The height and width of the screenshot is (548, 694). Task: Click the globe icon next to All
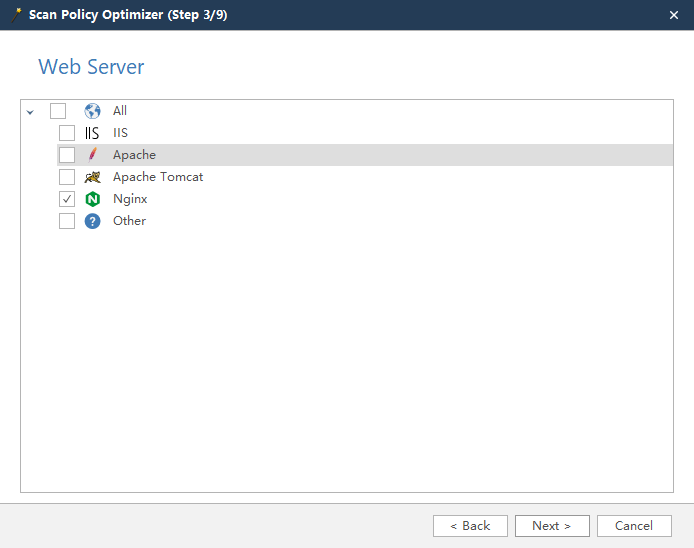(x=93, y=111)
